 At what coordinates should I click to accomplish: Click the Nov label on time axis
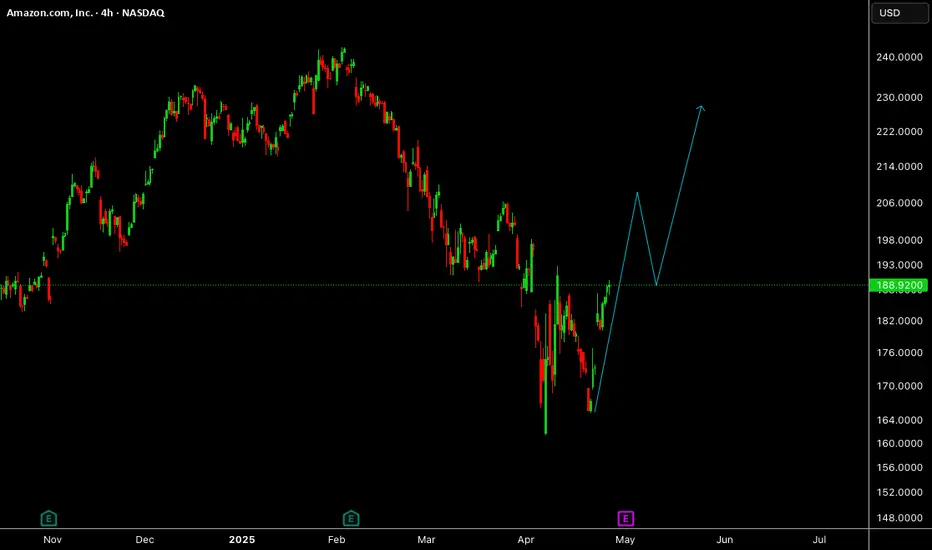coord(52,540)
